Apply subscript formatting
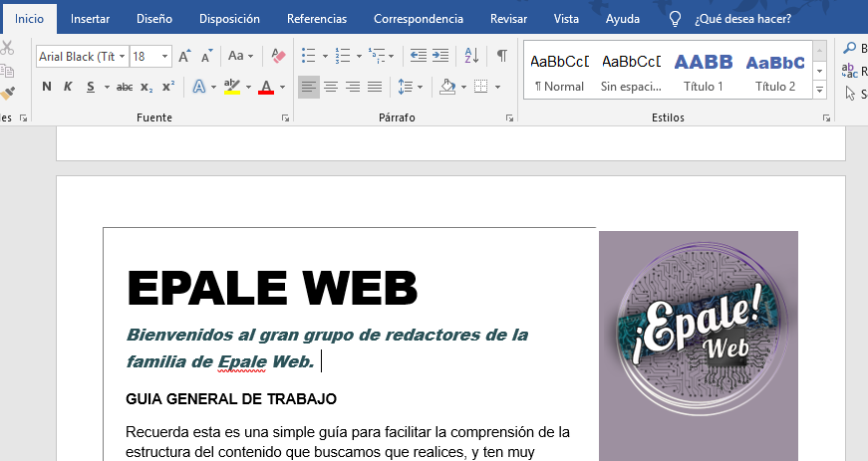 click(146, 87)
